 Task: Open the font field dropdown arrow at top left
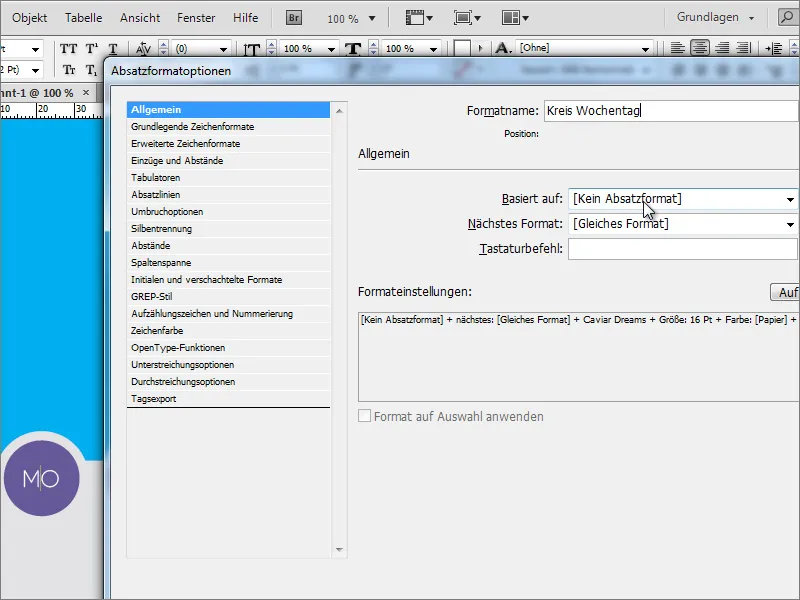point(35,49)
